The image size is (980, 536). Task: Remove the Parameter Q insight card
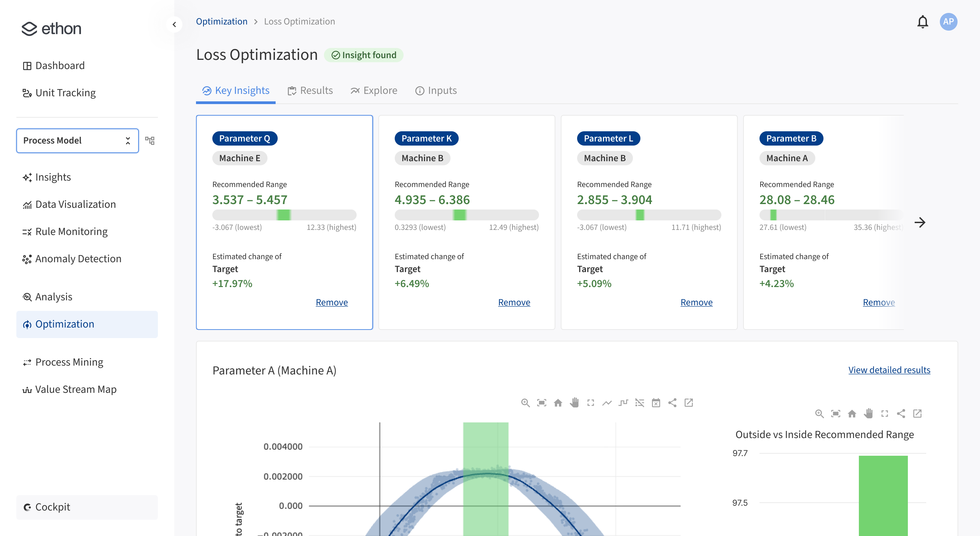[331, 302]
